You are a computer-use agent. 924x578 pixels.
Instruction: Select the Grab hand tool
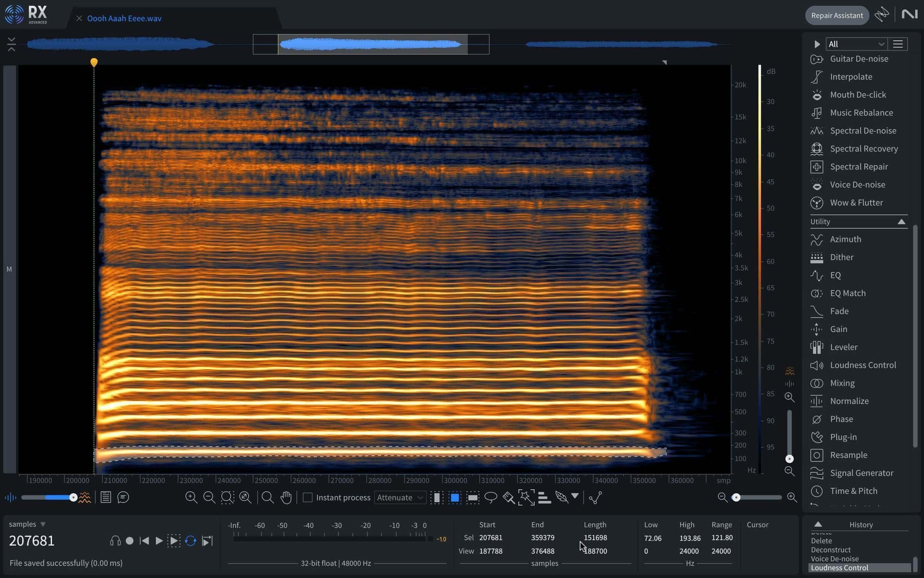pos(286,497)
